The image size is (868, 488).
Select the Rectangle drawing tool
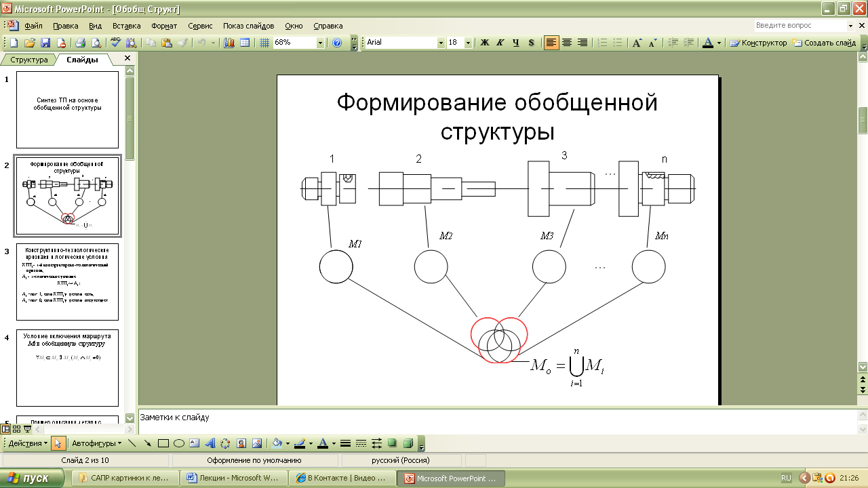[x=163, y=444]
